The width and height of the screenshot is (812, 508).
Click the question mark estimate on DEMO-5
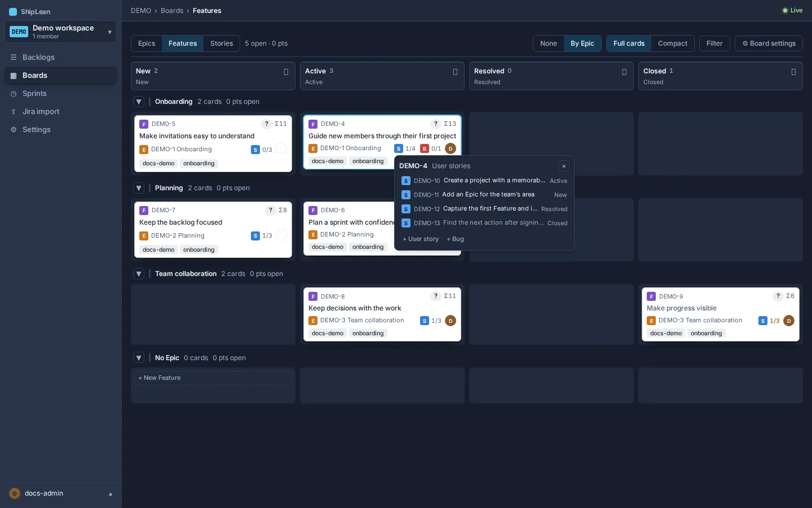(x=267, y=124)
